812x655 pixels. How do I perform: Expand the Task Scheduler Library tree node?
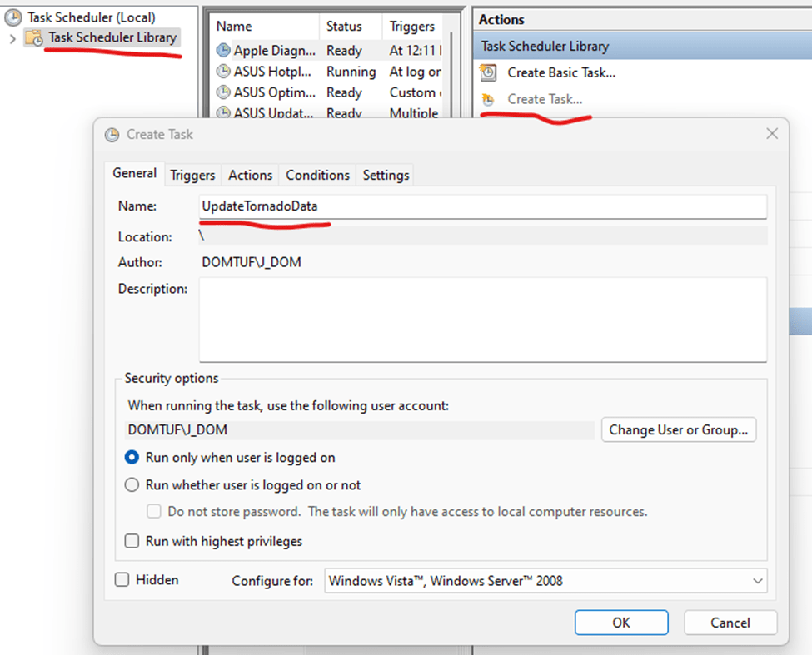[x=12, y=38]
